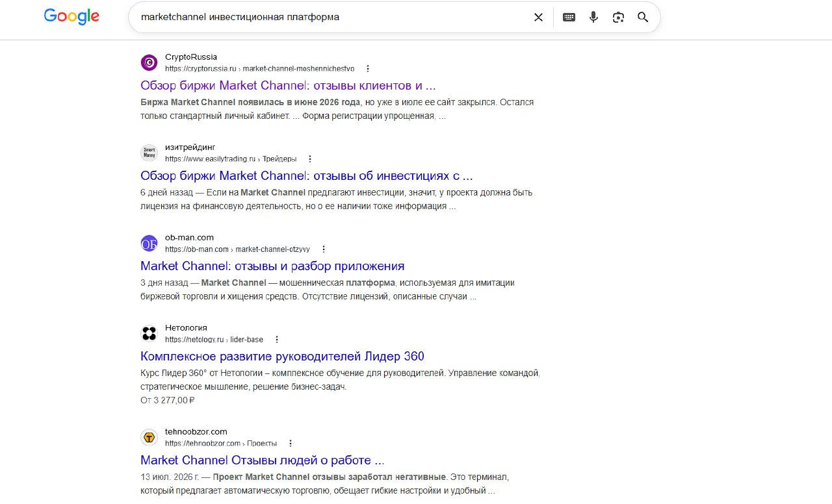832x504 pixels.
Task: Open 'Market Channel Отзывы людей о работе' link
Action: click(x=262, y=460)
